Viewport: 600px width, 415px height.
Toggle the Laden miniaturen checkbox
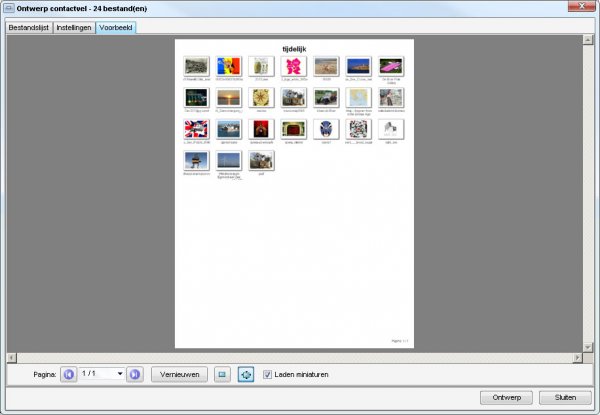pyautogui.click(x=267, y=374)
